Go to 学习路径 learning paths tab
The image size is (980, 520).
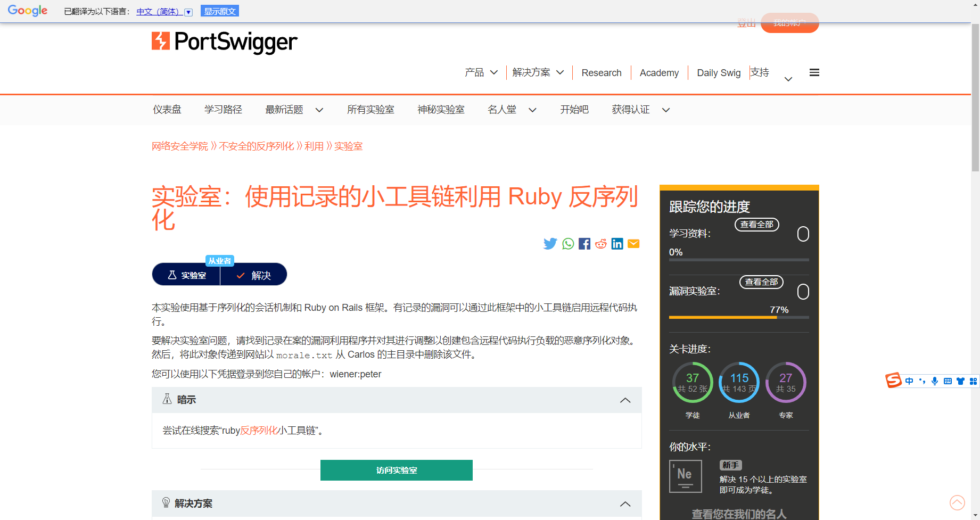tap(223, 110)
